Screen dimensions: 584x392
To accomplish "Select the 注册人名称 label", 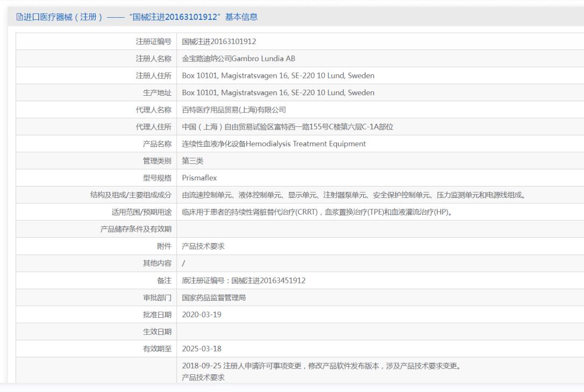I will tap(153, 59).
